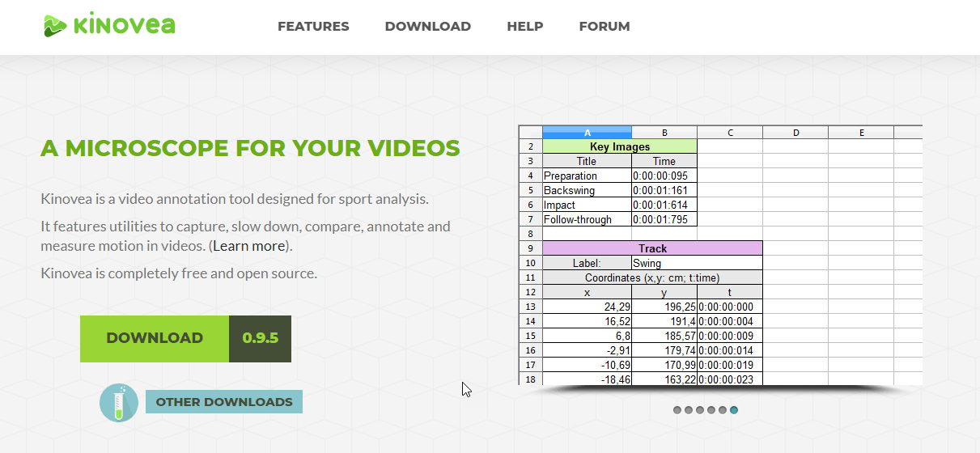Open the FEATURES menu item
Viewport: 980px width, 453px height.
[313, 26]
